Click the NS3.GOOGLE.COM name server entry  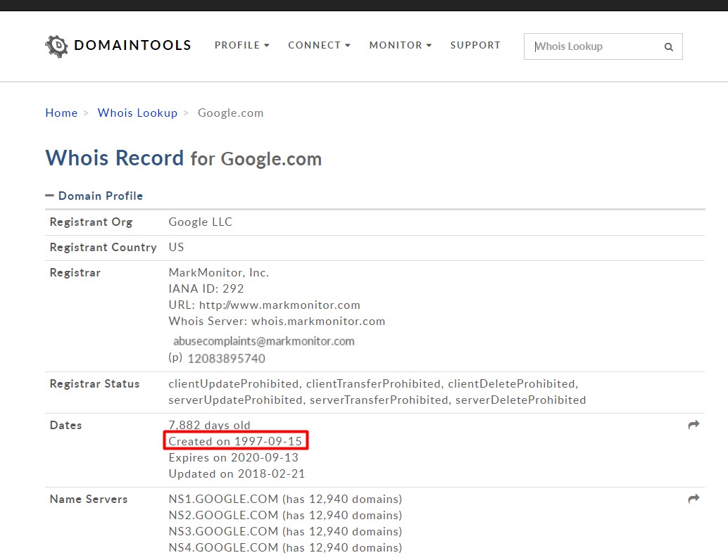pos(224,531)
